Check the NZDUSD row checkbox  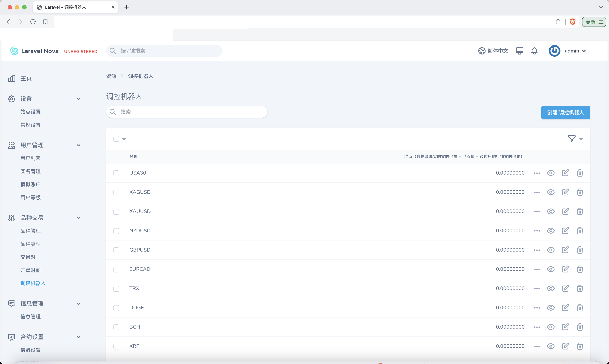[116, 231]
